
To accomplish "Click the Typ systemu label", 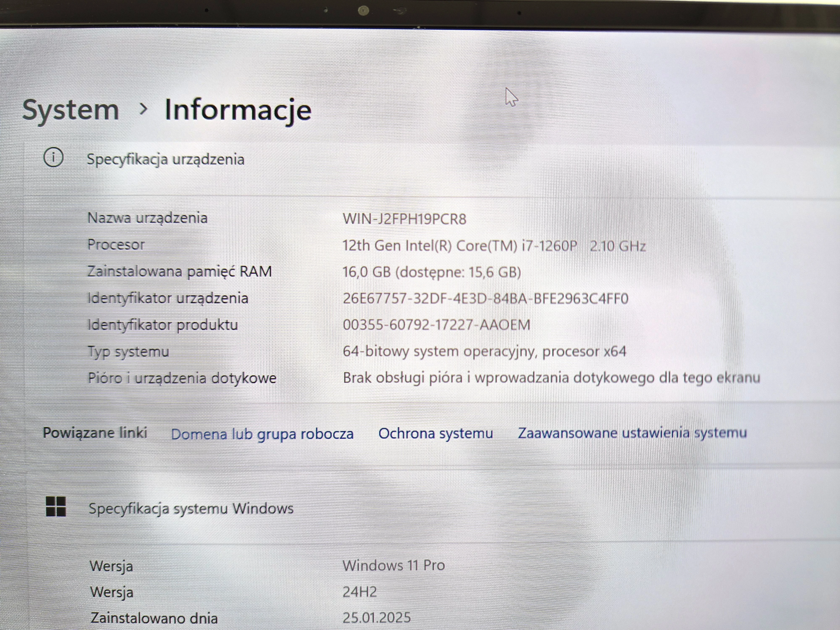I will (128, 352).
